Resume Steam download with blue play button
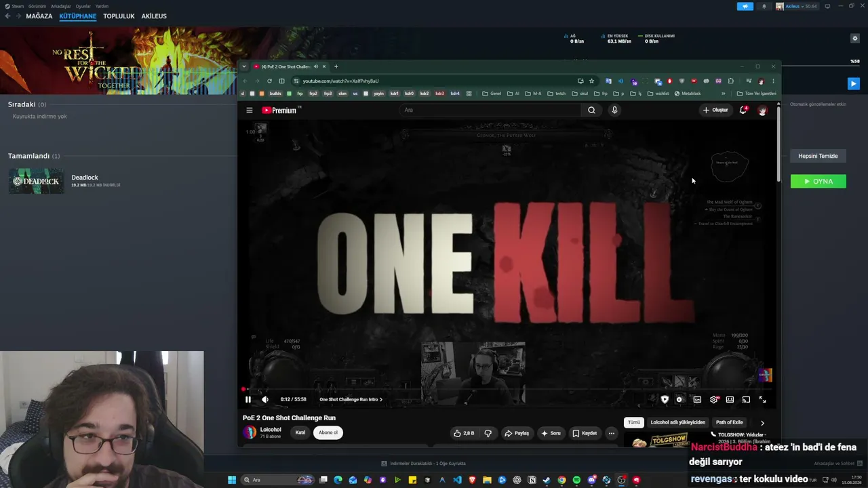The width and height of the screenshot is (868, 488). pyautogui.click(x=854, y=84)
